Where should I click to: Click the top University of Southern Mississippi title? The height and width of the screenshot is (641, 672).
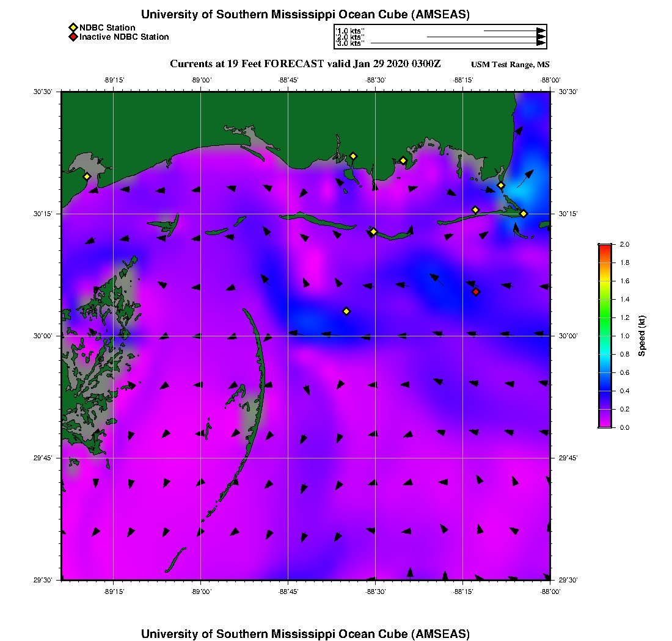(x=305, y=15)
